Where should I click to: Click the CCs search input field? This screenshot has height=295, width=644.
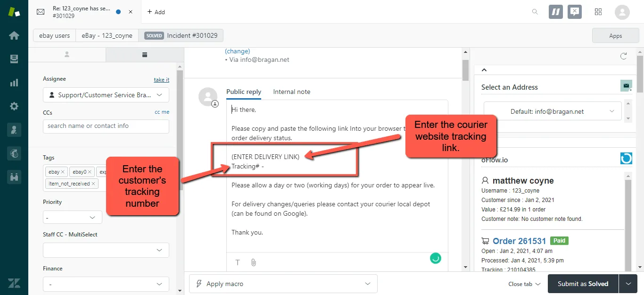coord(106,126)
